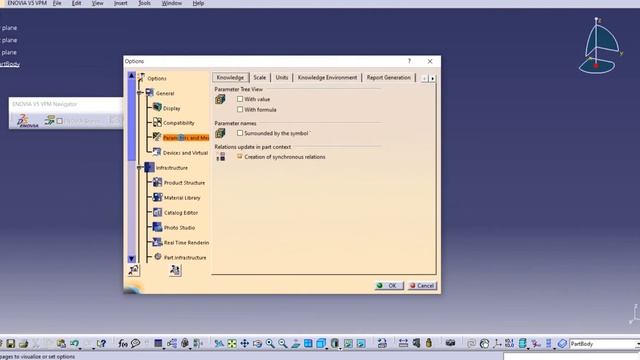The height and width of the screenshot is (360, 640).
Task: Collapse the General tree node
Action: (140, 93)
